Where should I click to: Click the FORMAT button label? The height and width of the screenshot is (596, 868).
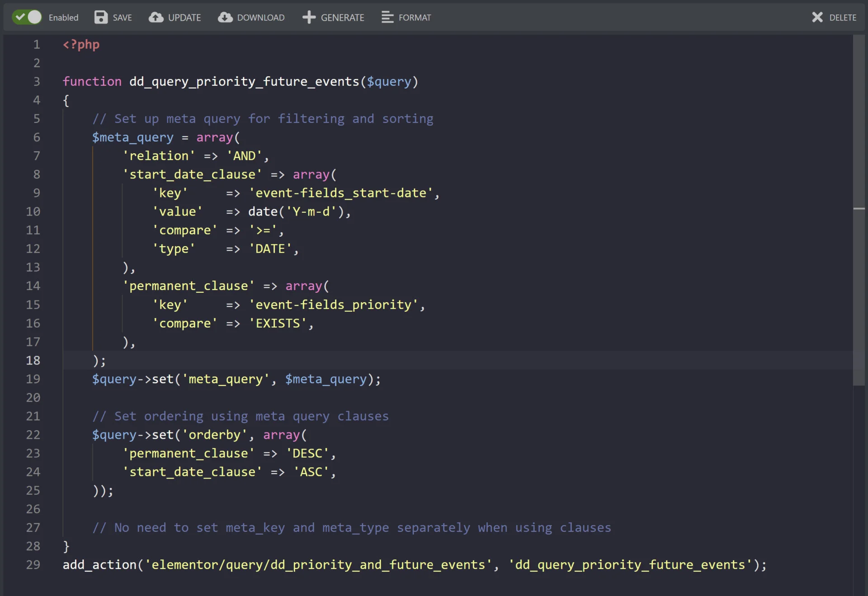(x=415, y=18)
